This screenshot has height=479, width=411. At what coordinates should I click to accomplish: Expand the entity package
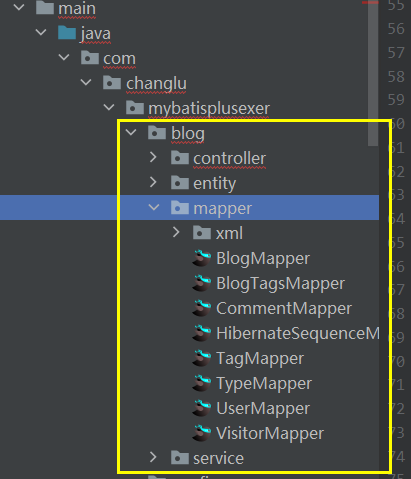[x=153, y=182]
